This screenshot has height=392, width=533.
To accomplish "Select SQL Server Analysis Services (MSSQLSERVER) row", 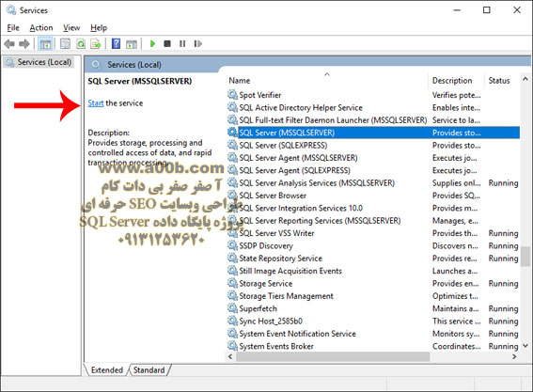I will point(373,183).
